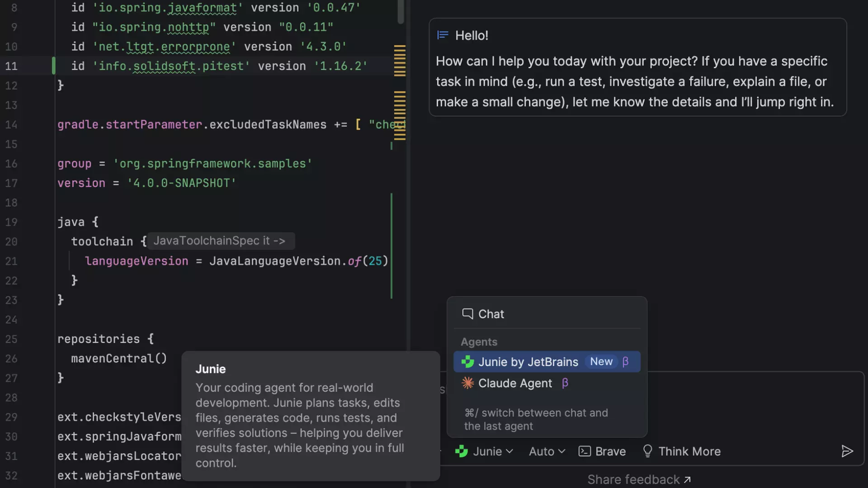Click the green icon beside Junie by JetBrains
868x488 pixels.
[467, 362]
